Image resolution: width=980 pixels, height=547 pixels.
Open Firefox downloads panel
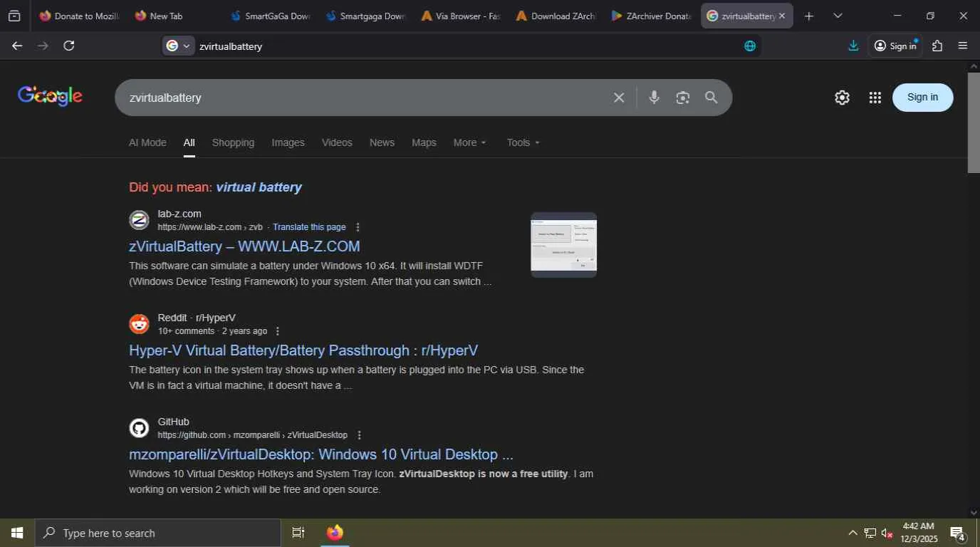(853, 46)
